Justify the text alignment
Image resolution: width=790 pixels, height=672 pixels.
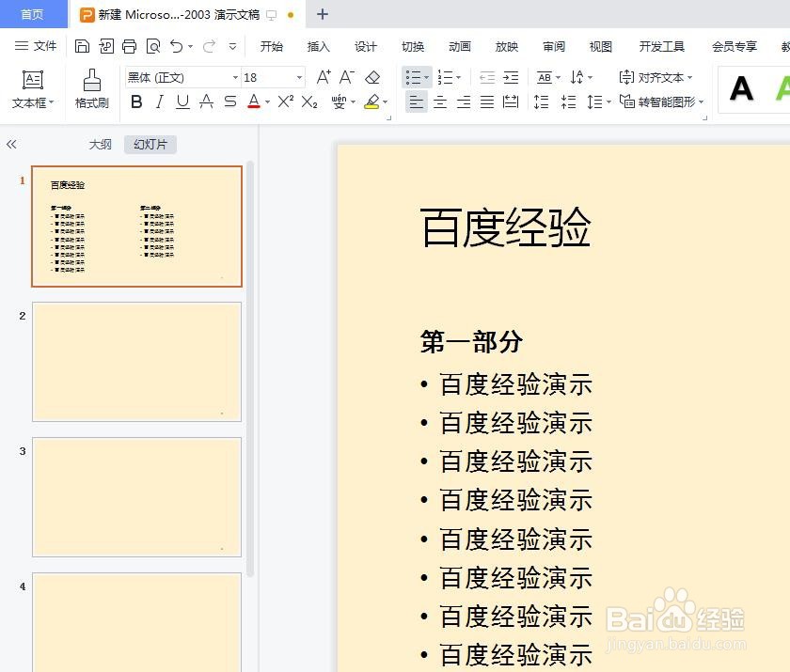pos(487,102)
